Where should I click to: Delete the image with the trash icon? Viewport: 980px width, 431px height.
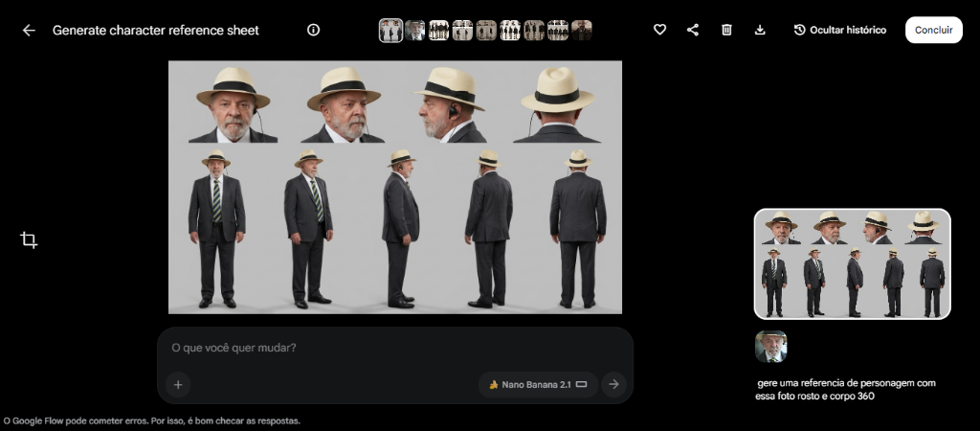click(726, 30)
